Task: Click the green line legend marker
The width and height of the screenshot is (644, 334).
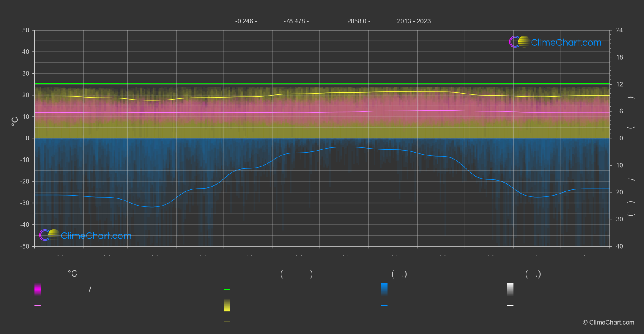Action: [227, 290]
